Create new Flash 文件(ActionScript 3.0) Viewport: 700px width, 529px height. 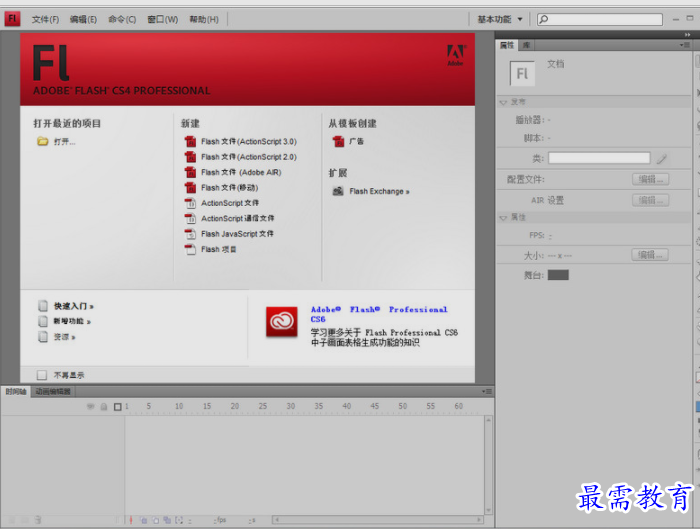[249, 142]
